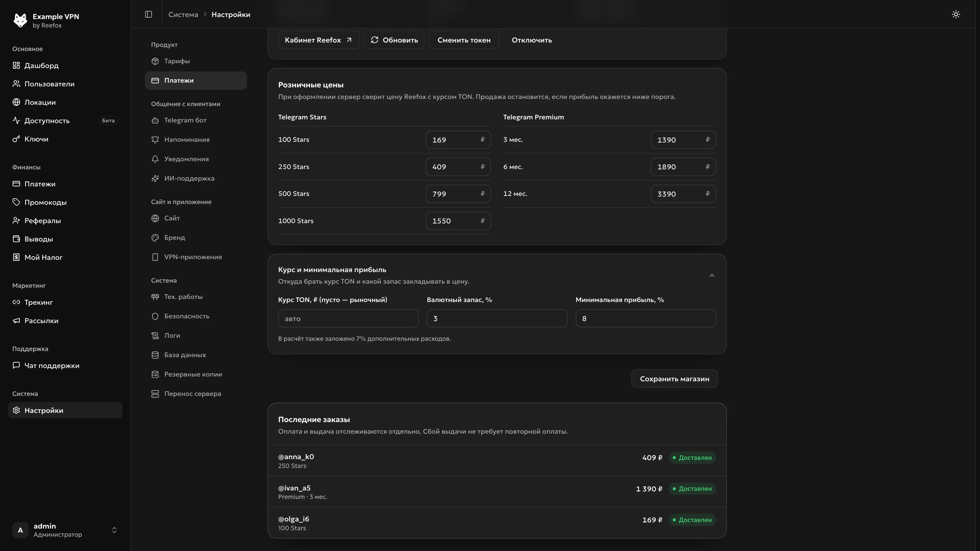Open the admin account switcher
This screenshot has height=551, width=980.
click(x=65, y=530)
